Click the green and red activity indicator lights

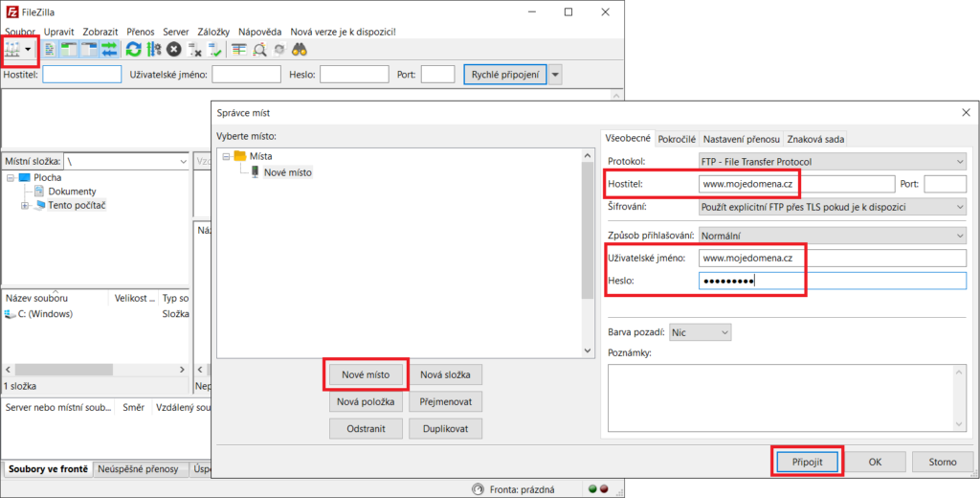point(598,490)
